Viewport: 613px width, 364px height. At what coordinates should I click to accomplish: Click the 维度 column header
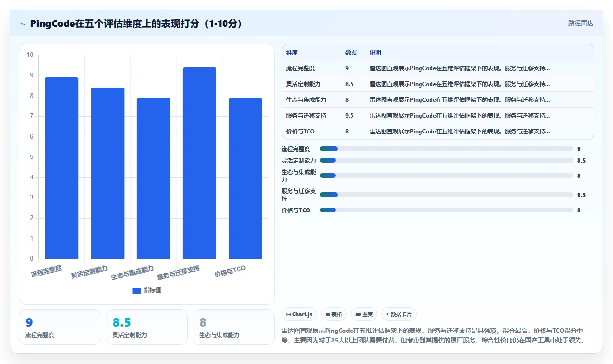coord(292,53)
